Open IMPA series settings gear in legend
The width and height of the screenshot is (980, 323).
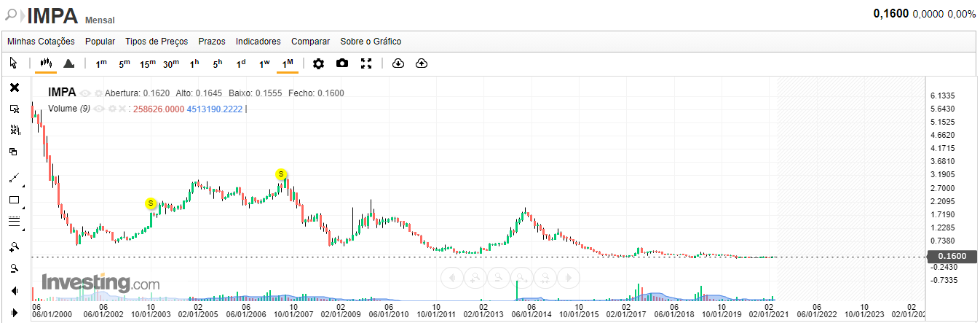tap(98, 93)
